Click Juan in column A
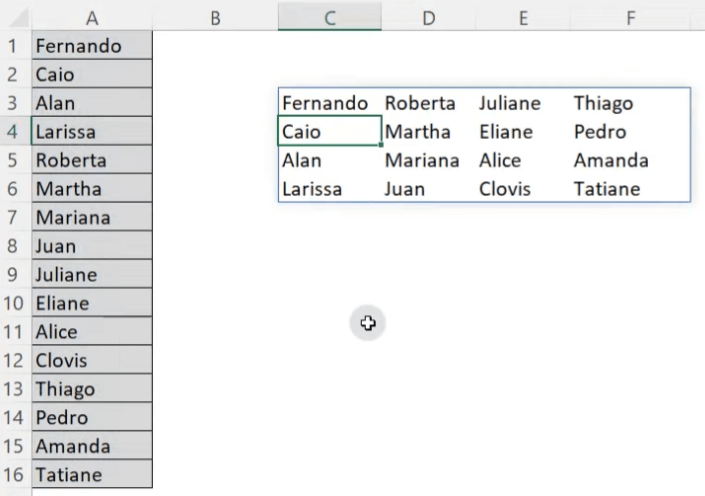 tap(92, 246)
